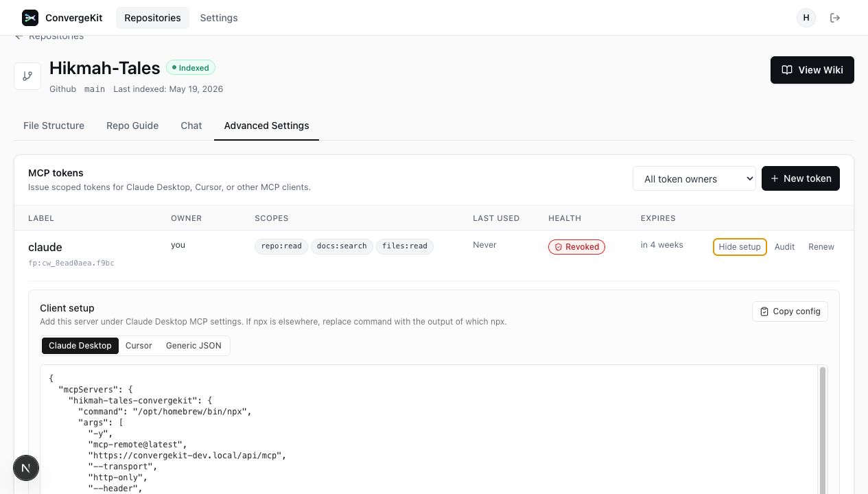Open the All token owners dropdown

(694, 179)
